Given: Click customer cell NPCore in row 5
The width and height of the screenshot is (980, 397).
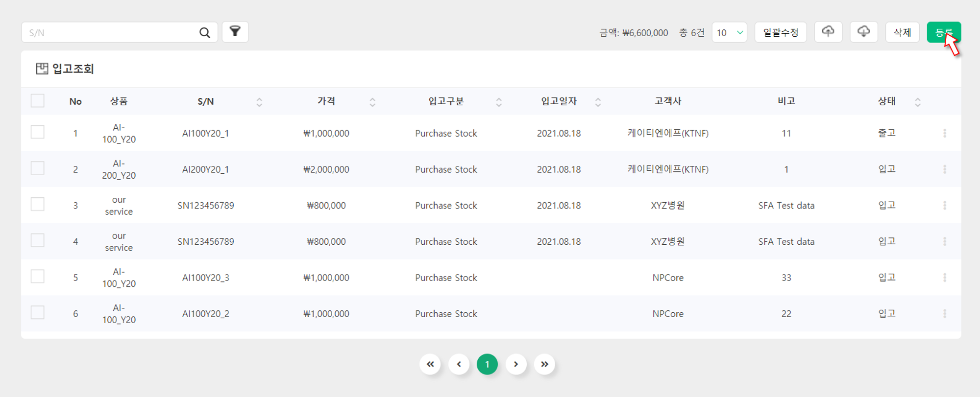Looking at the screenshot, I should [668, 278].
